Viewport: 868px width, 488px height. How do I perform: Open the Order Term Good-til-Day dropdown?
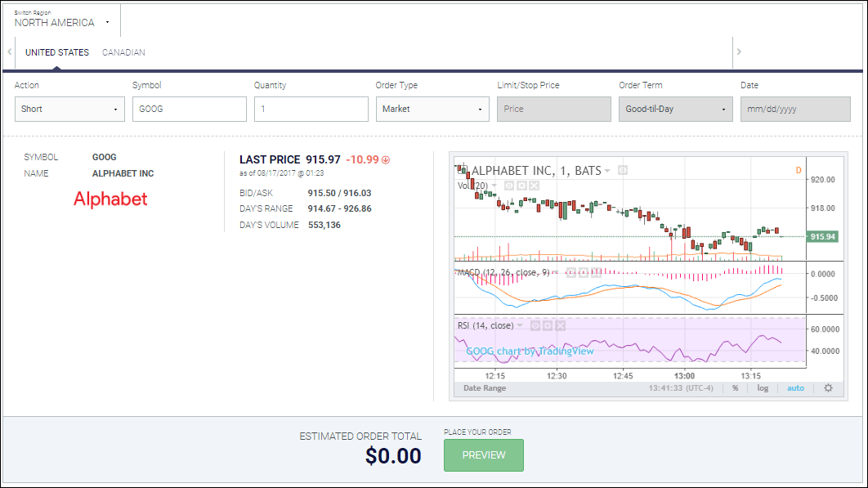[x=675, y=109]
